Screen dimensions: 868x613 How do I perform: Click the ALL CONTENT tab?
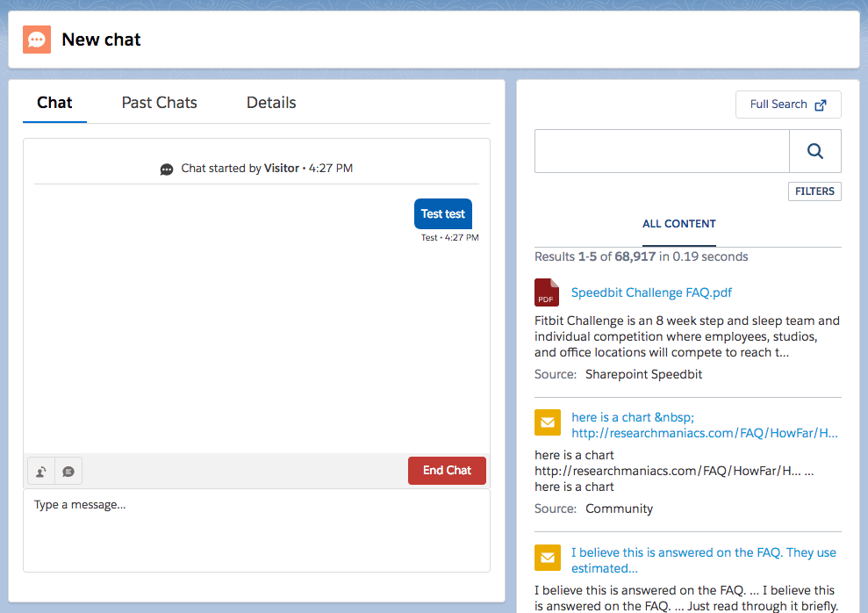(678, 224)
